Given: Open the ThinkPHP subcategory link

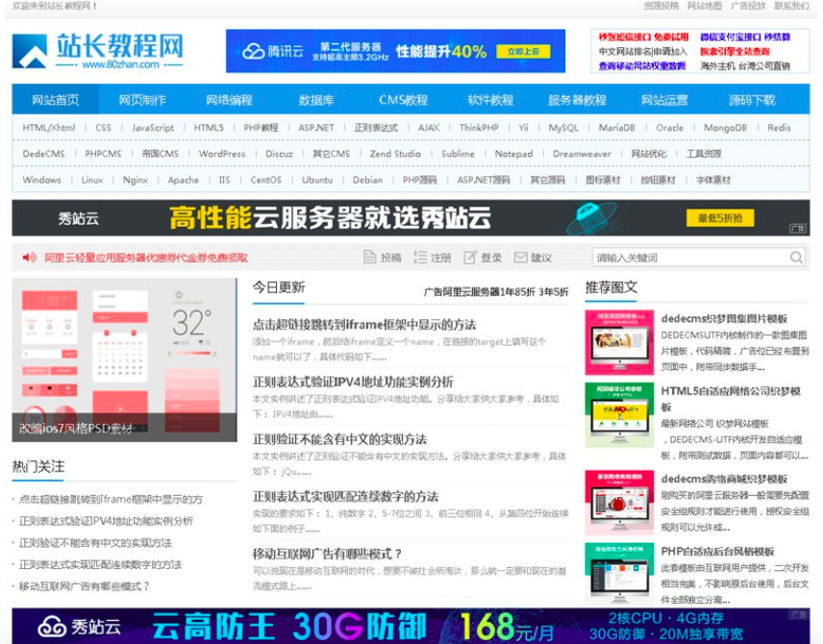Looking at the screenshot, I should [x=479, y=128].
